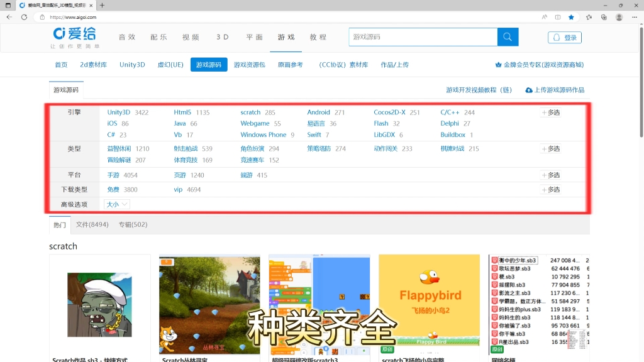Click the browser address bar URL
The height and width of the screenshot is (362, 644).
tap(73, 17)
